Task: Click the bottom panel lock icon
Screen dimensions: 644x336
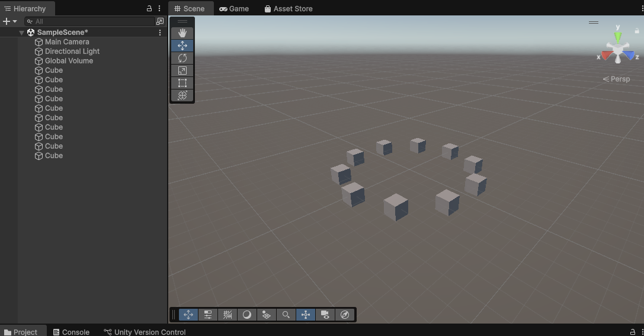Action: pyautogui.click(x=633, y=332)
